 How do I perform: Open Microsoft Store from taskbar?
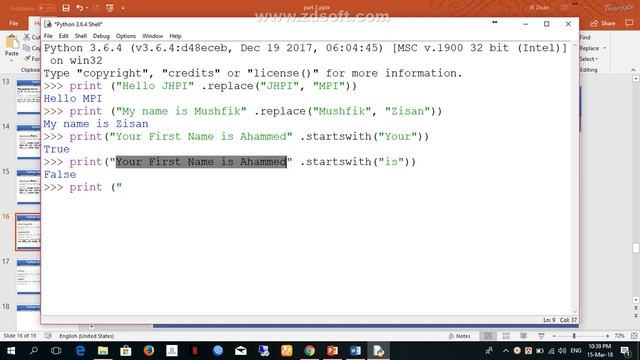(126, 351)
